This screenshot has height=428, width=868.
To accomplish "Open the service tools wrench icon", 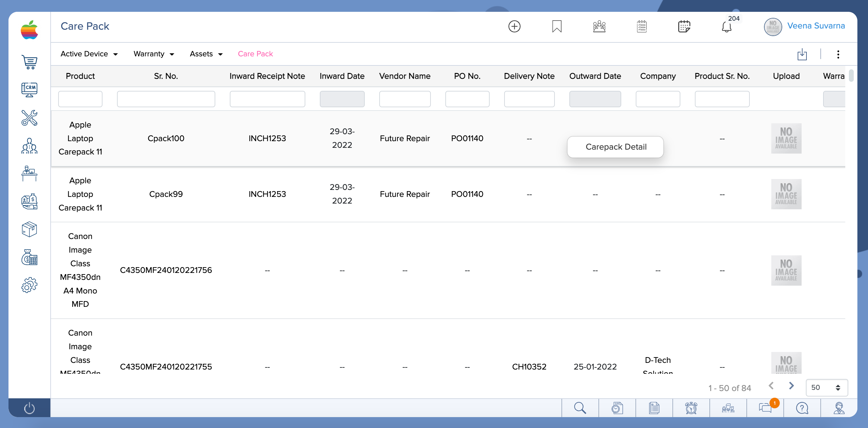I will (x=29, y=118).
